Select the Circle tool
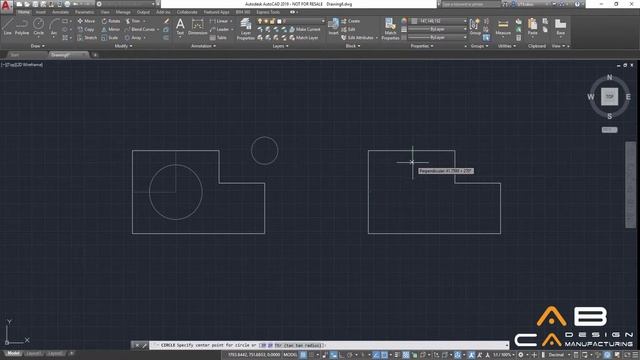 pos(38,27)
